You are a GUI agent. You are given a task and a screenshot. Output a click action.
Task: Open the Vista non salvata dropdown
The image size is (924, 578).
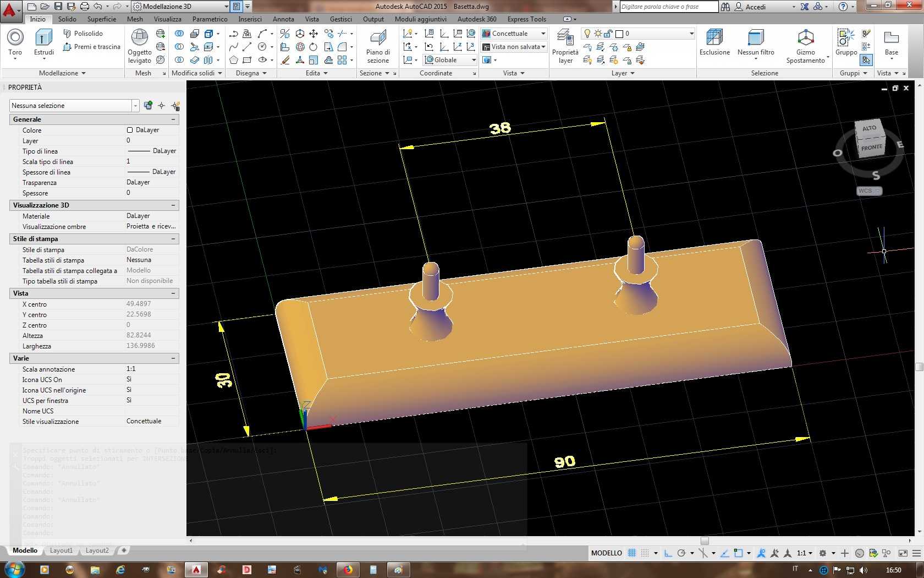coord(514,47)
